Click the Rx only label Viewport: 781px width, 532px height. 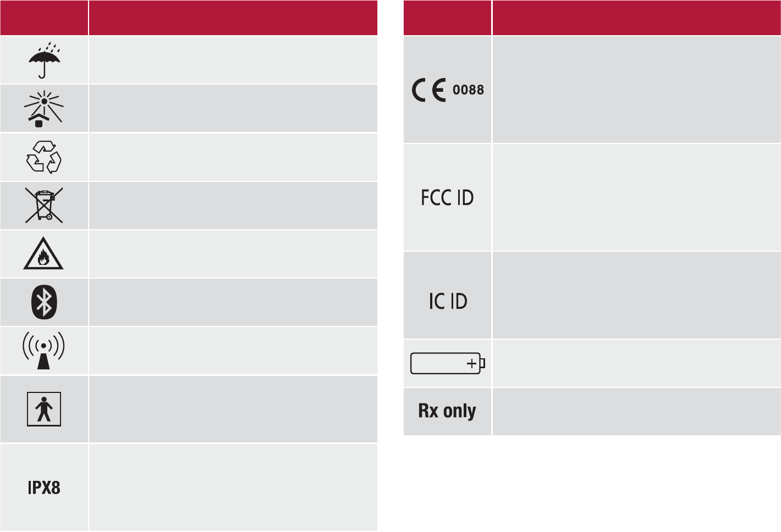point(447,411)
